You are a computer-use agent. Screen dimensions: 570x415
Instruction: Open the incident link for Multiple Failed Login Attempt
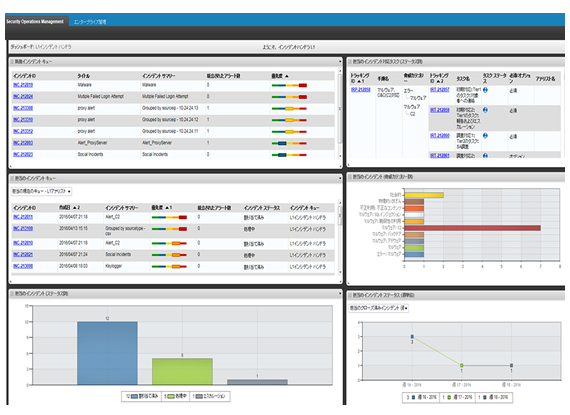click(x=23, y=97)
